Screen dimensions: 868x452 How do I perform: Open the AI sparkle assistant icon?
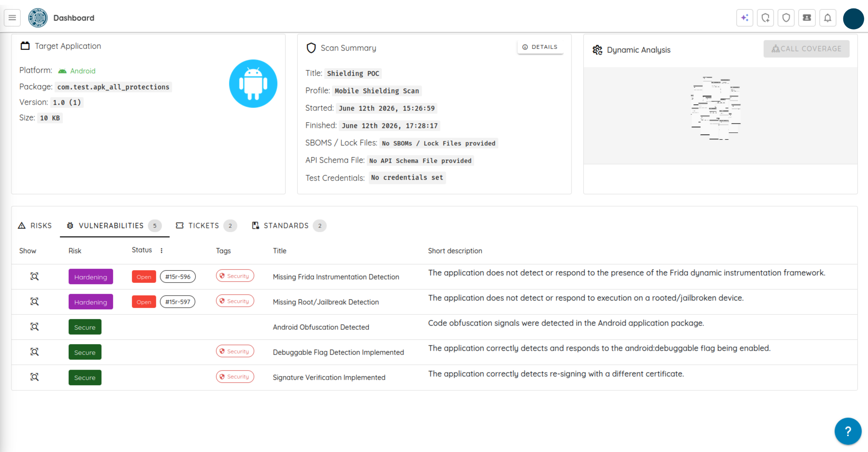tap(745, 18)
